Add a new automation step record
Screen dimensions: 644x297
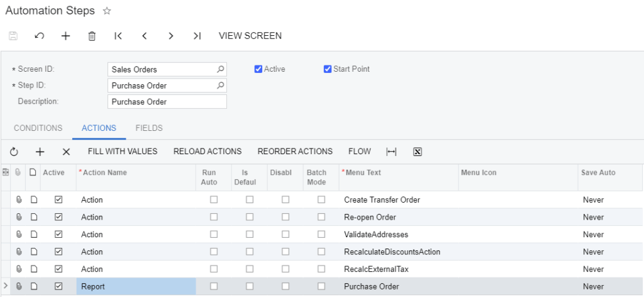(65, 36)
